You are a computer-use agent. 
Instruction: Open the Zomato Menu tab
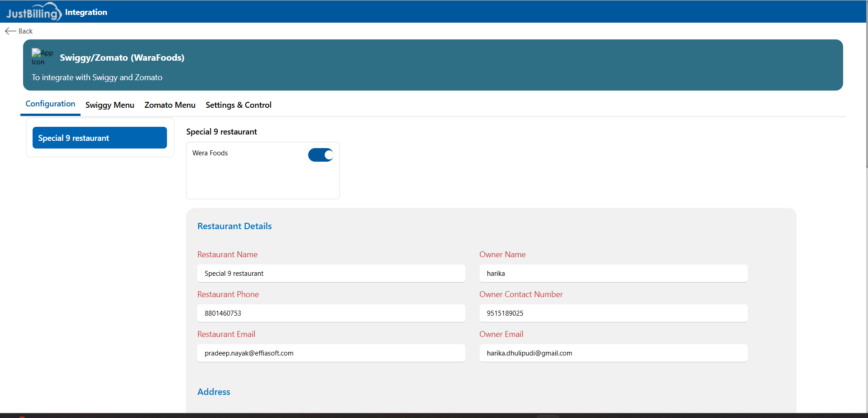point(170,105)
